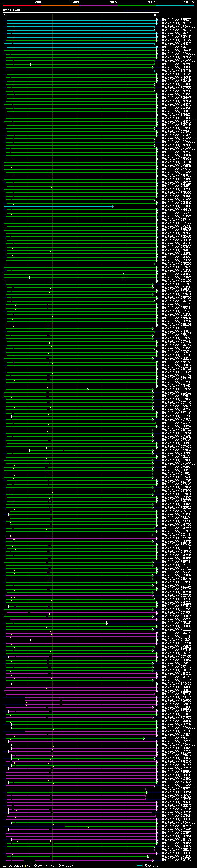Viewport: 197px width, 868px height.
Task: Click the UniRef100_O64640 label
Action: point(177,755)
